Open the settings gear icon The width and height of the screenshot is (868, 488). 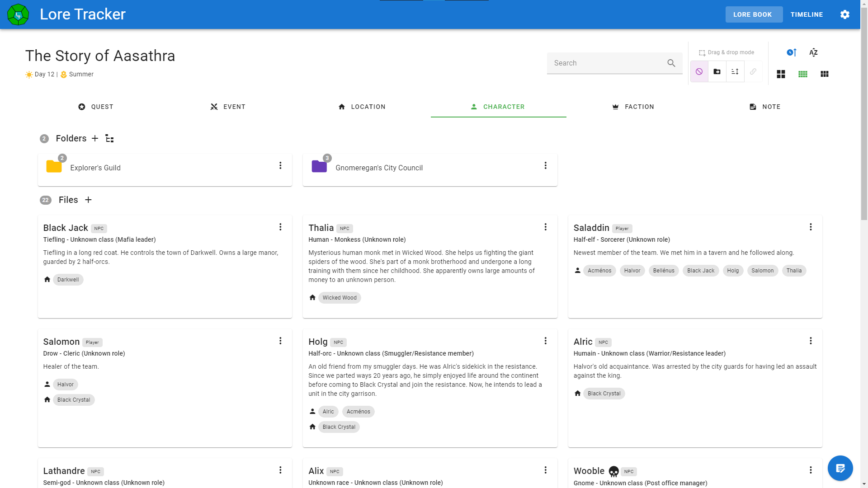tap(844, 14)
